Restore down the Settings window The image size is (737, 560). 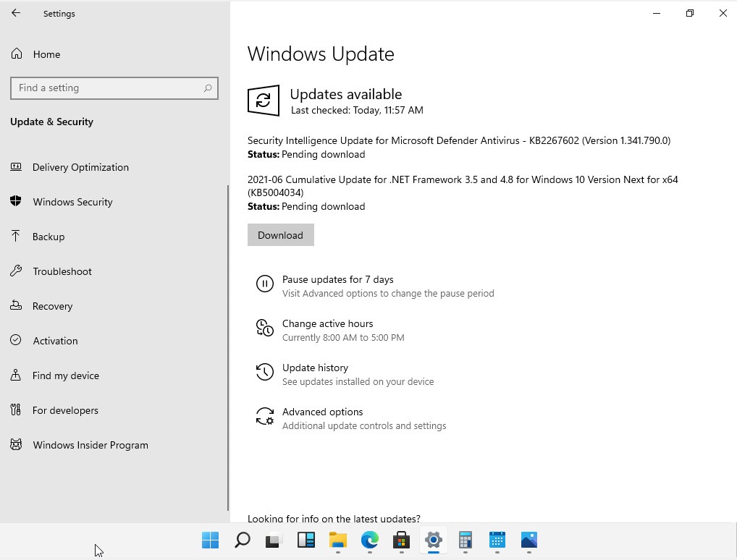click(689, 13)
